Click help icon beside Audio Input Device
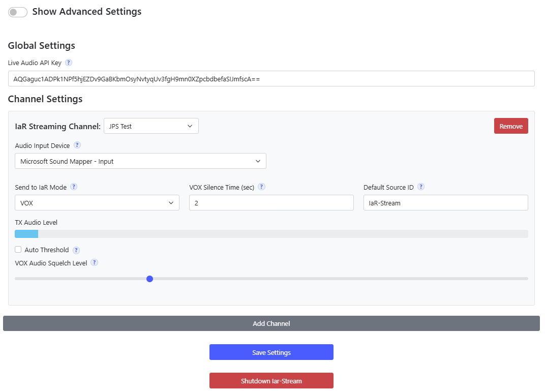This screenshot has height=392, width=545. (x=77, y=145)
